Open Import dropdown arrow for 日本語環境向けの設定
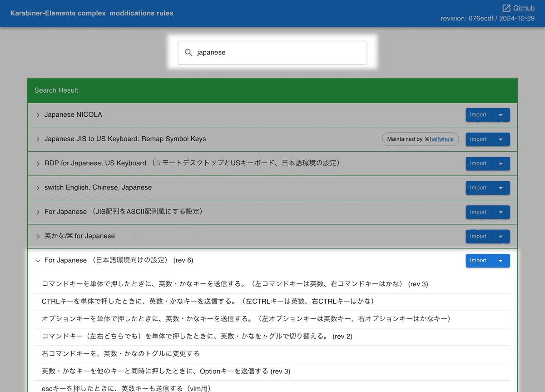The image size is (545, 392). point(501,261)
